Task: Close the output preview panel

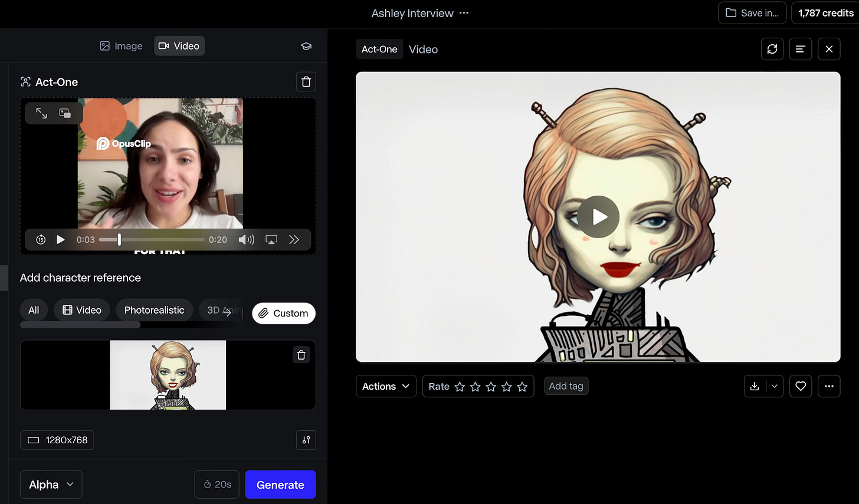Action: click(829, 49)
